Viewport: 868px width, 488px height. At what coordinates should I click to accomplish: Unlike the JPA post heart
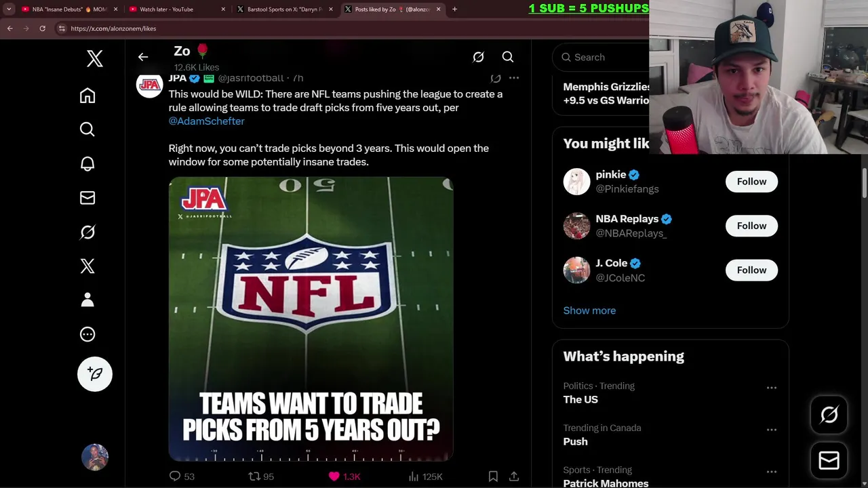(344, 476)
